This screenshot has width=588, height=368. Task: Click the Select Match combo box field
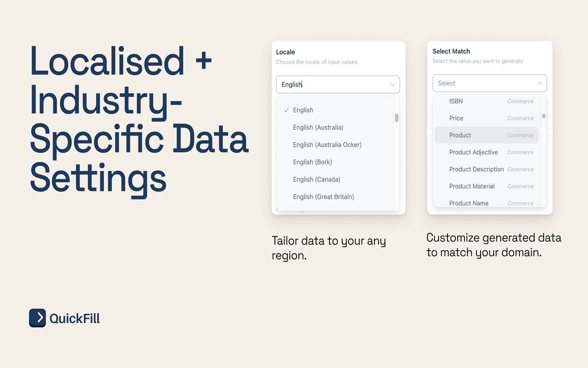(482, 83)
